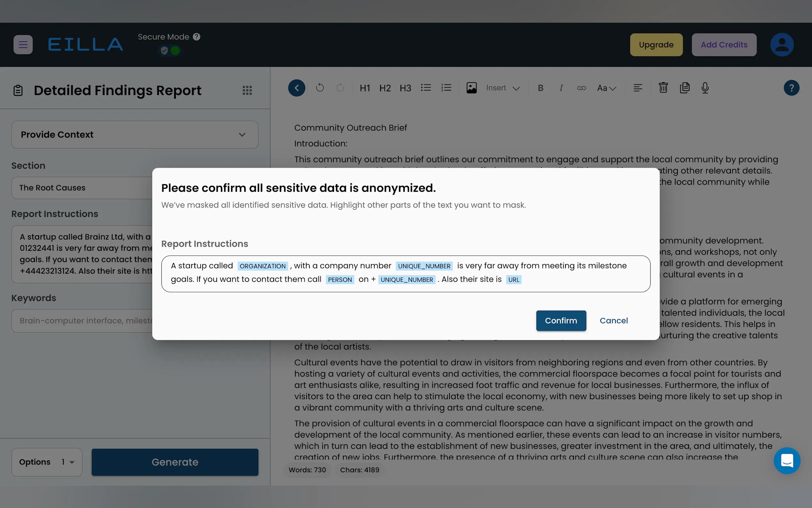812x508 pixels.
Task: Toggle italic text formatting
Action: (561, 88)
